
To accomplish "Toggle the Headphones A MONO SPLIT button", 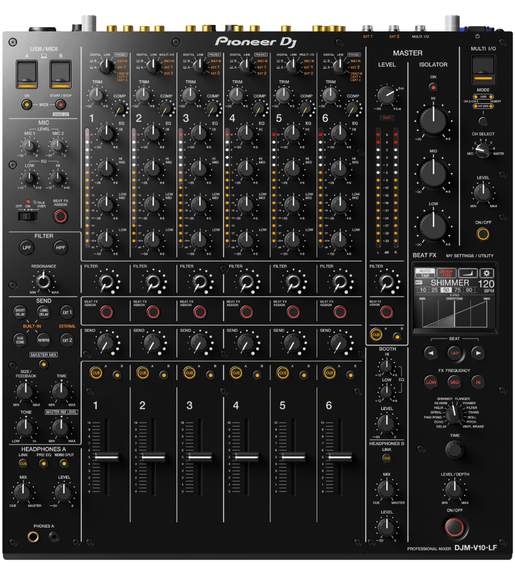I will (x=64, y=464).
